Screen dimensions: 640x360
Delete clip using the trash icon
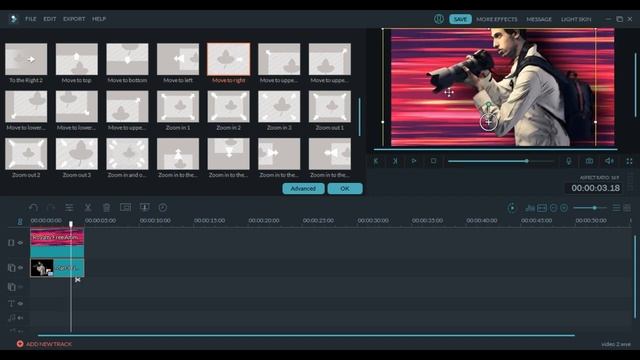pyautogui.click(x=107, y=207)
